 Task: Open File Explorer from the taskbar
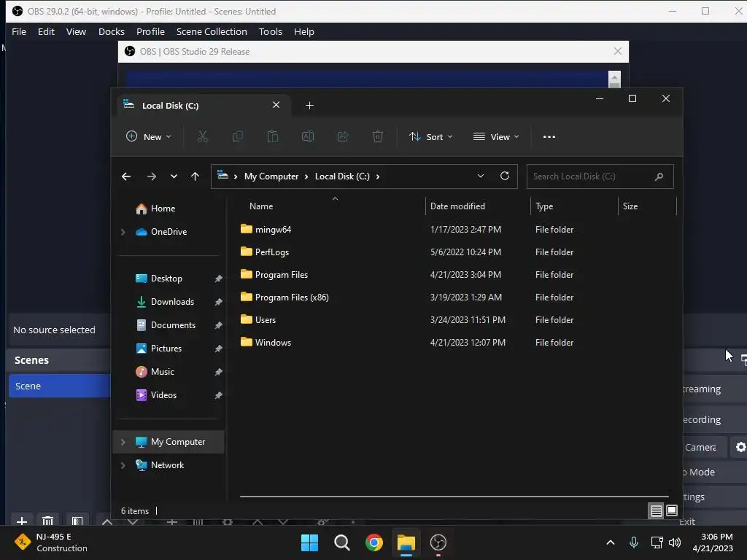[406, 542]
